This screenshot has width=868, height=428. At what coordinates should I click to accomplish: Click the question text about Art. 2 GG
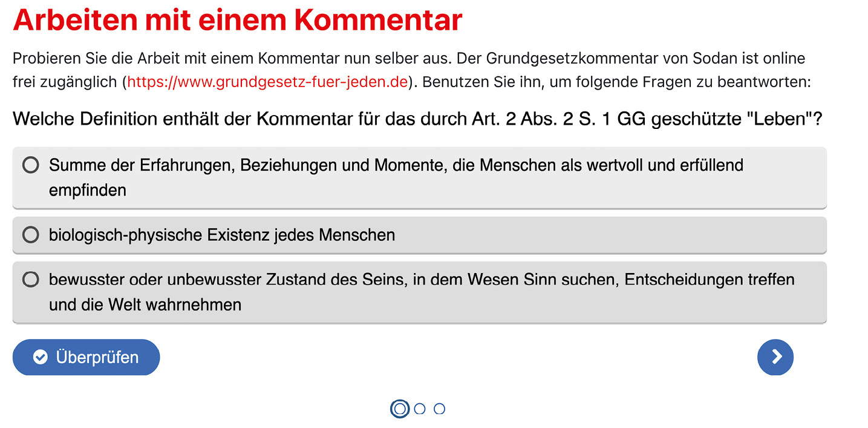point(417,119)
